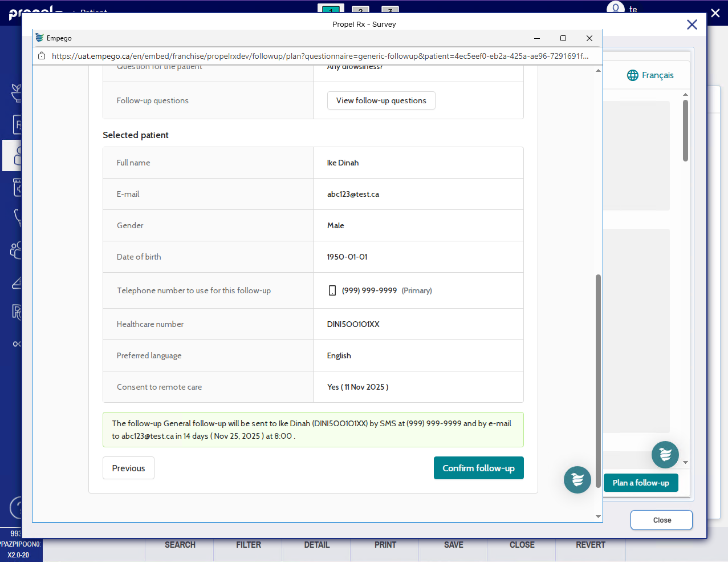Screen dimensions: 728x562
Task: Switch to workspace tab 3 at top
Action: [x=390, y=10]
